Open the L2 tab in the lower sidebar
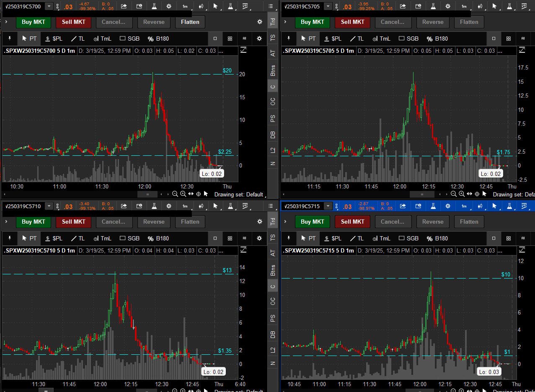Viewport: 535px width, 392px height. (x=273, y=350)
